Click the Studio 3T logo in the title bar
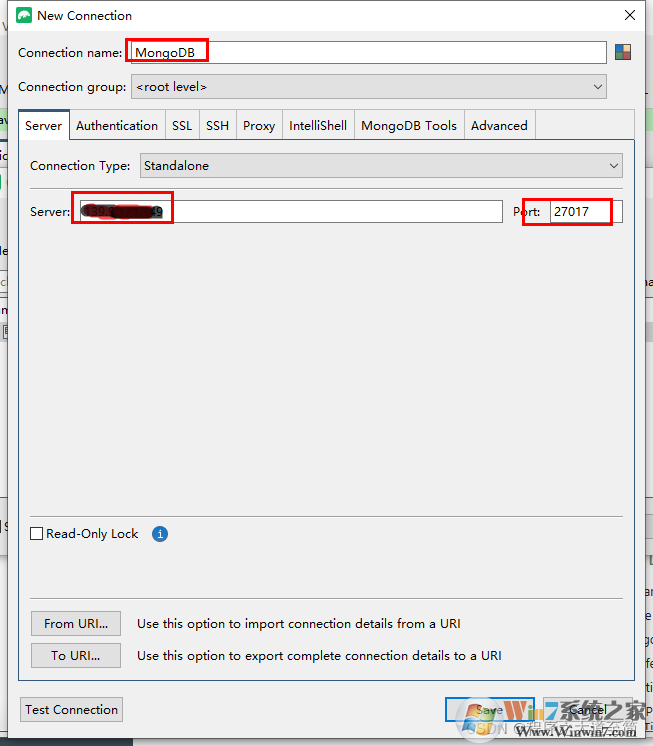Image resolution: width=653 pixels, height=746 pixels. click(x=24, y=15)
